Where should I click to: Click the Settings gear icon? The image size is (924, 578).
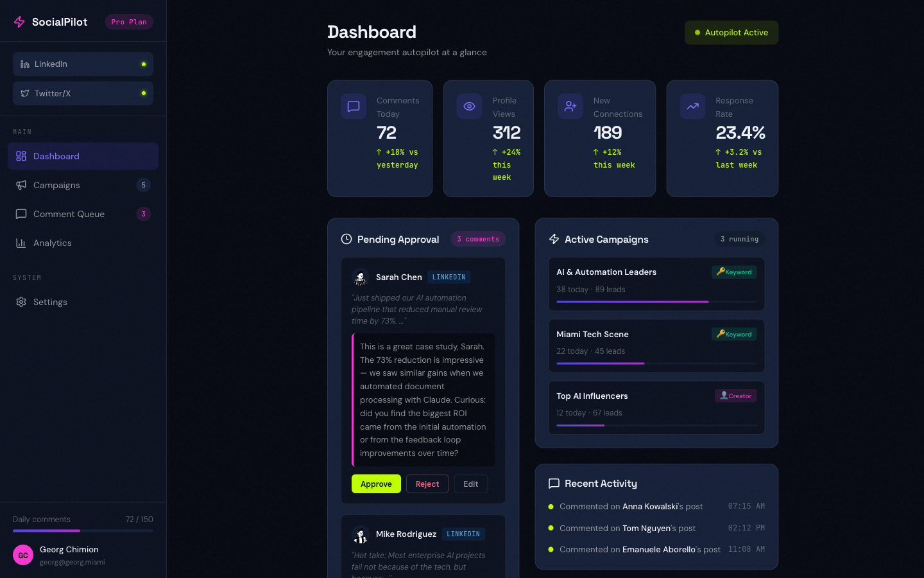21,302
